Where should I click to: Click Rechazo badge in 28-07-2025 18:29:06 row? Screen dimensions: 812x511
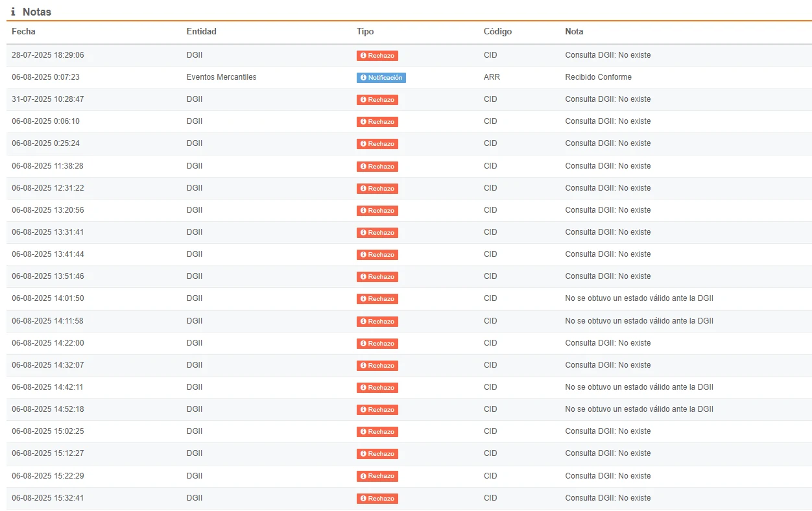[x=377, y=56]
